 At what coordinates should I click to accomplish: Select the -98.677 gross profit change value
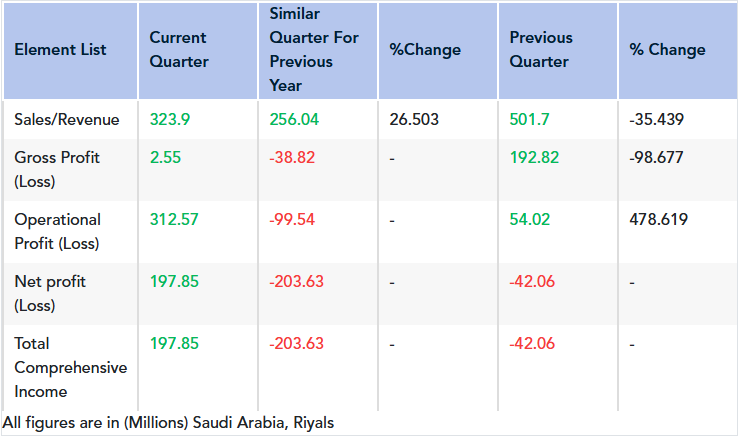point(657,158)
